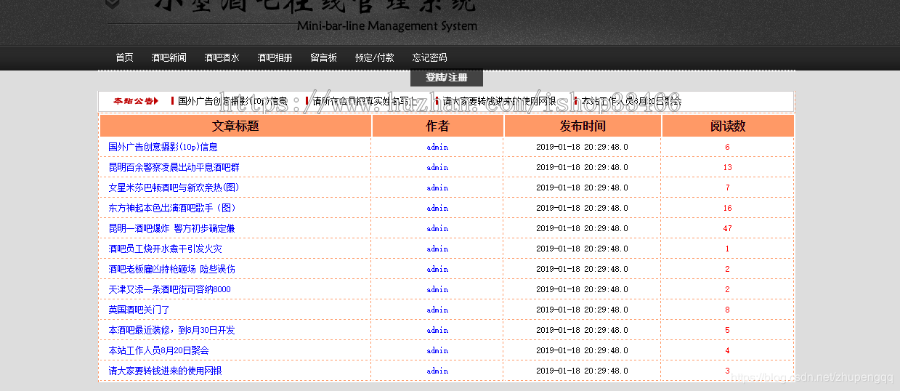Open the 酒吧酒水 menu item
This screenshot has width=900, height=391.
coord(222,58)
